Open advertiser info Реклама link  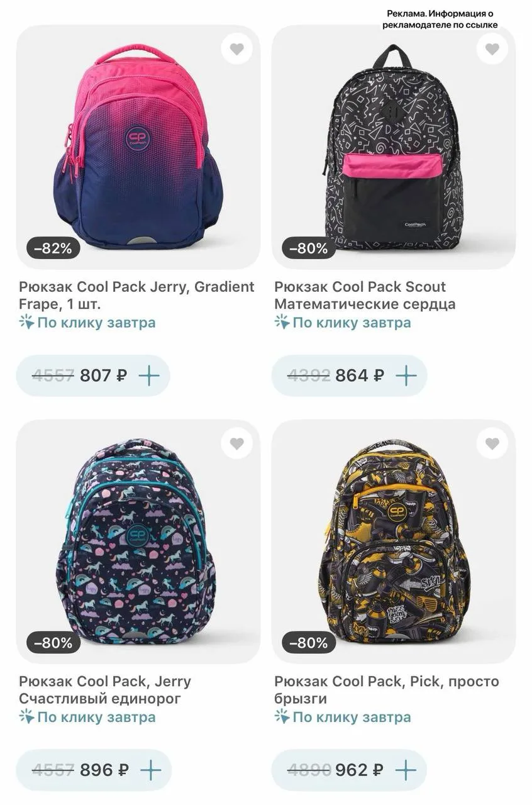440,19
